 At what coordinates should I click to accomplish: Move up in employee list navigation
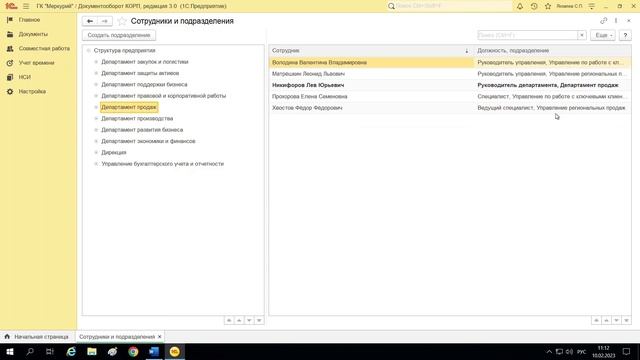tap(606, 321)
